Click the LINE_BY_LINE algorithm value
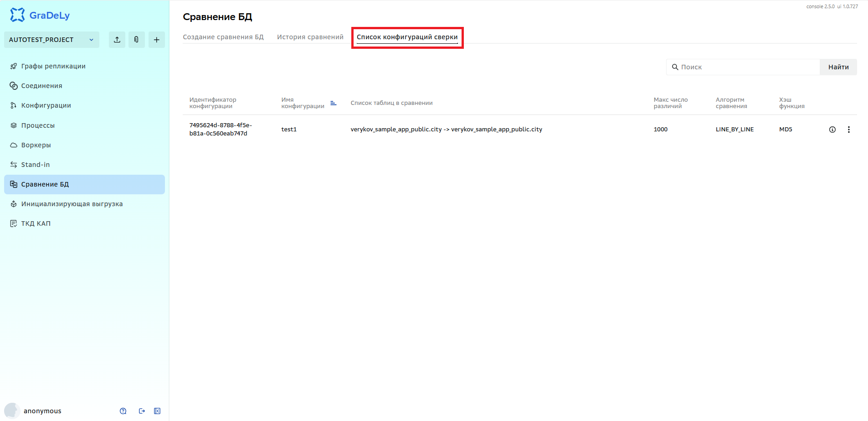 [734, 130]
